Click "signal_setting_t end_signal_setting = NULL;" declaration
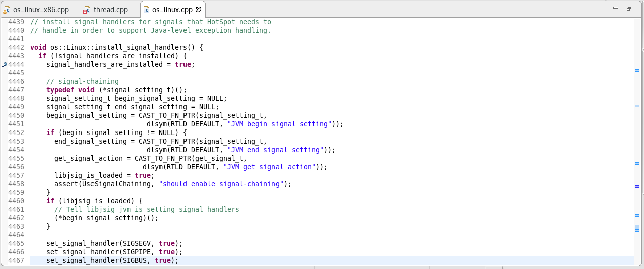 coord(133,107)
